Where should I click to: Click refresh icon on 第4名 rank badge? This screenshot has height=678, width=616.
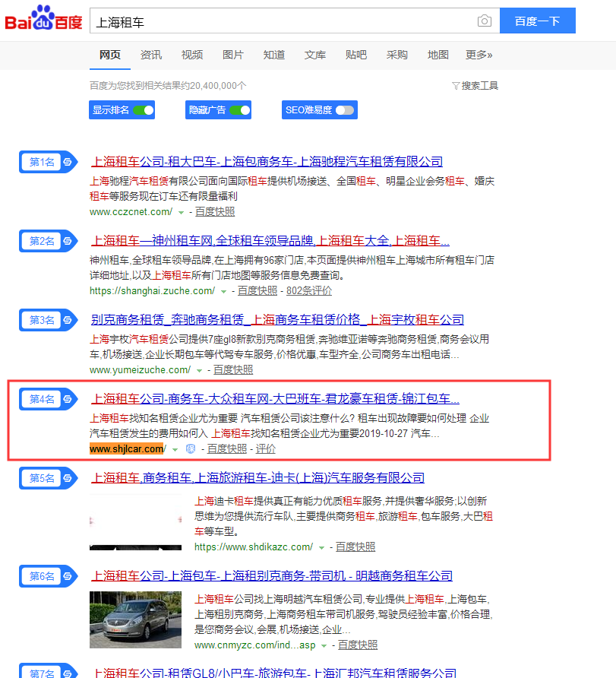[68, 399]
